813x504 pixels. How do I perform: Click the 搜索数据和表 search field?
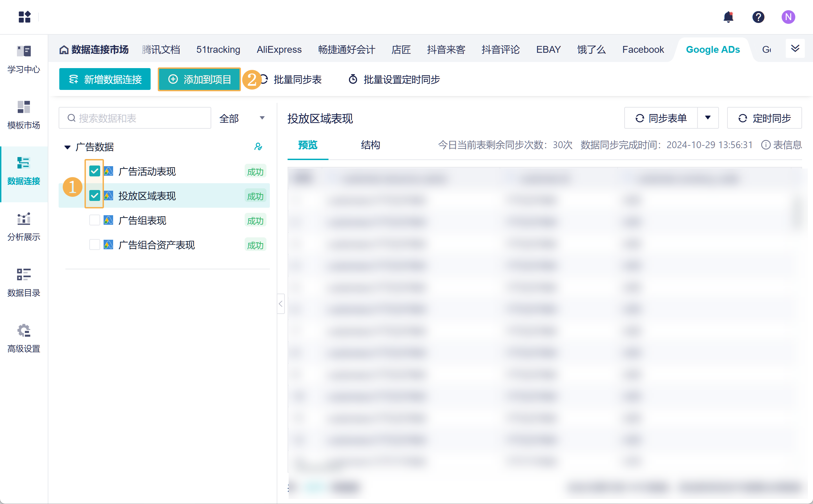coord(135,118)
